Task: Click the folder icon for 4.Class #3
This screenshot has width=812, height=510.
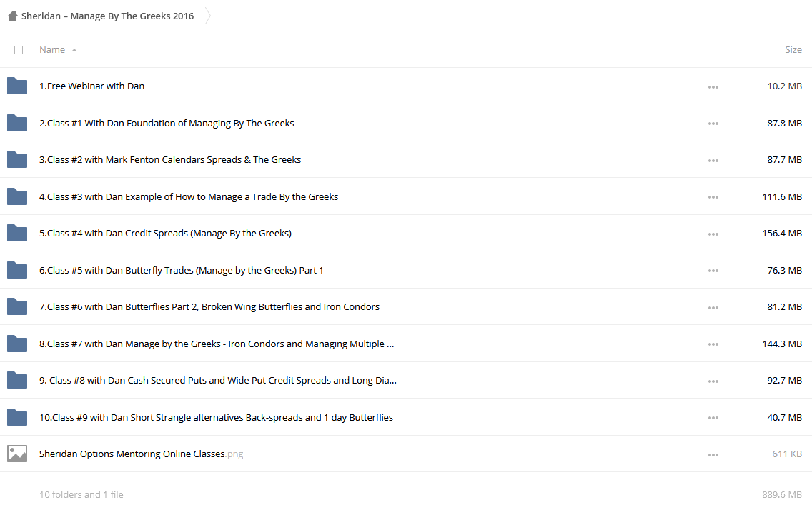Action: click(17, 196)
